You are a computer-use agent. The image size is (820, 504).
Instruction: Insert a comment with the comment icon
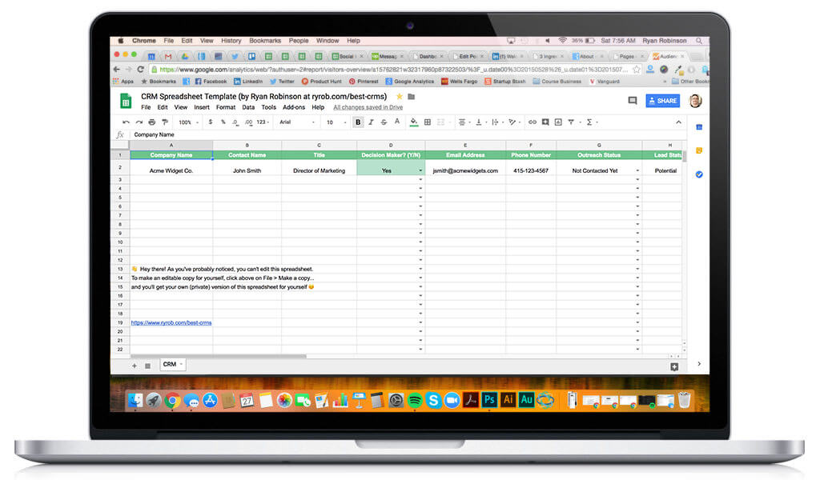pyautogui.click(x=545, y=122)
